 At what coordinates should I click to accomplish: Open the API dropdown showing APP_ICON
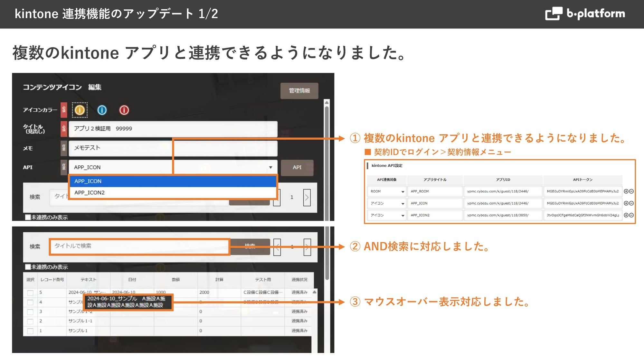click(173, 167)
